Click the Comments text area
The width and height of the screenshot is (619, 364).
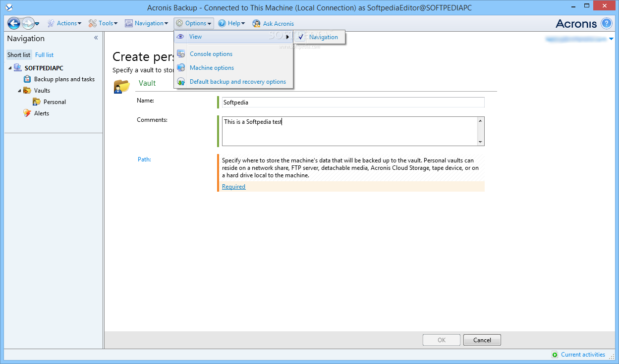tap(349, 131)
